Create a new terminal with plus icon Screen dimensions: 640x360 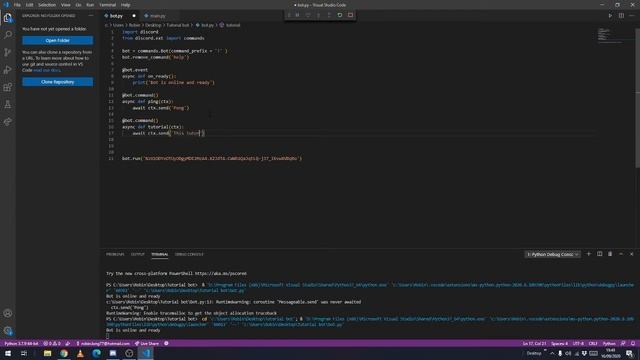pyautogui.click(x=589, y=254)
